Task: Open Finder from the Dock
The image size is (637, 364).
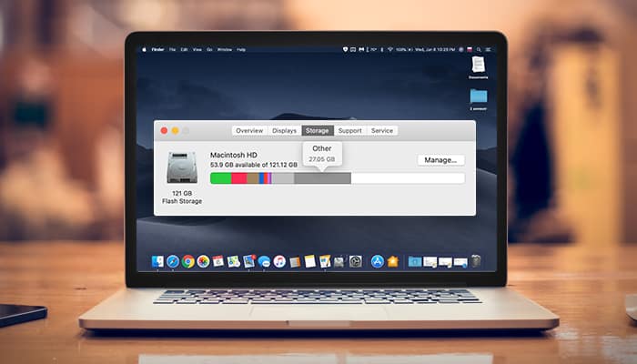Action: tap(157, 261)
